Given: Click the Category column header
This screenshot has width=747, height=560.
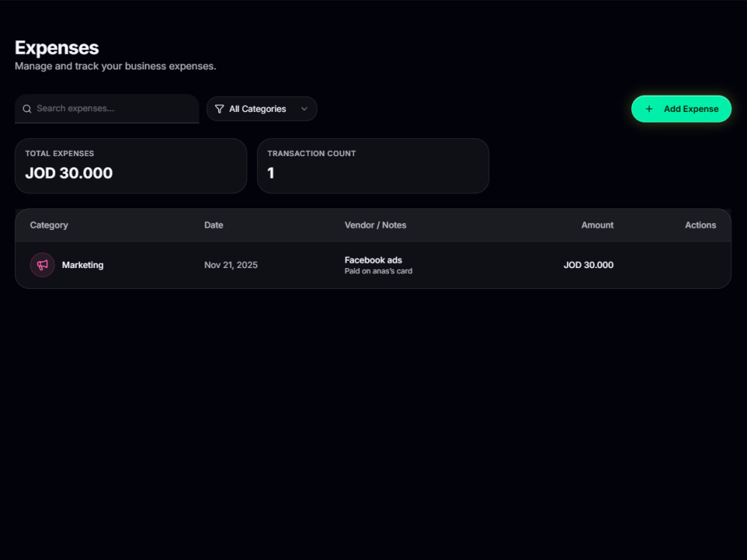Looking at the screenshot, I should pos(49,225).
